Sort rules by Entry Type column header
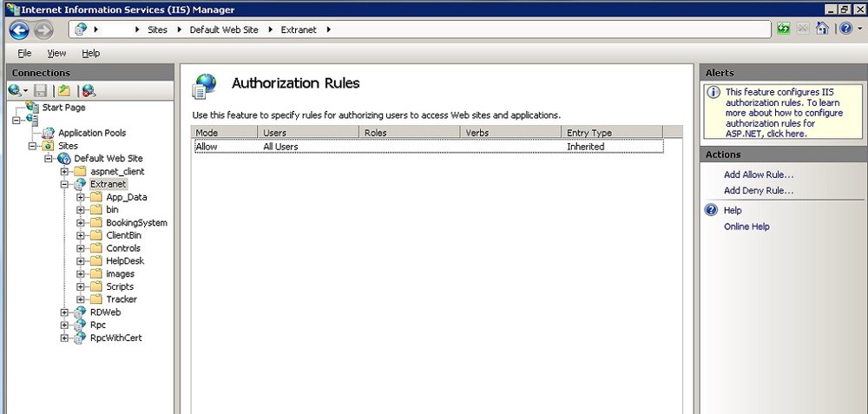The width and height of the screenshot is (868, 414). (612, 132)
